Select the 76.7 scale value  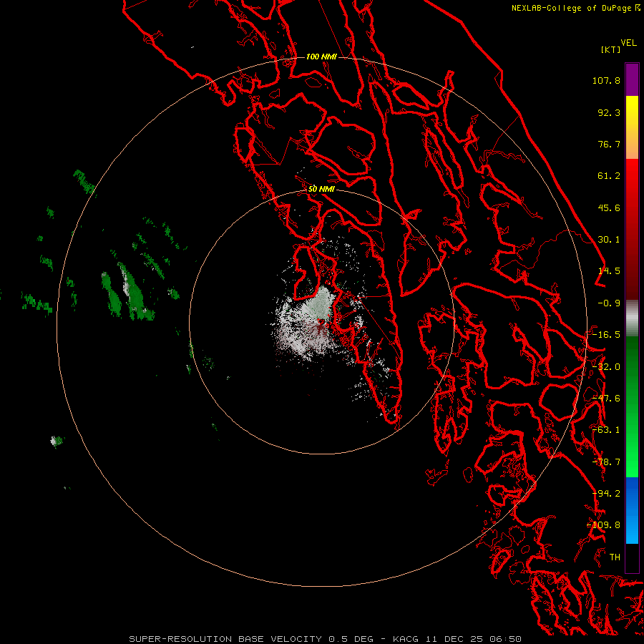point(609,144)
